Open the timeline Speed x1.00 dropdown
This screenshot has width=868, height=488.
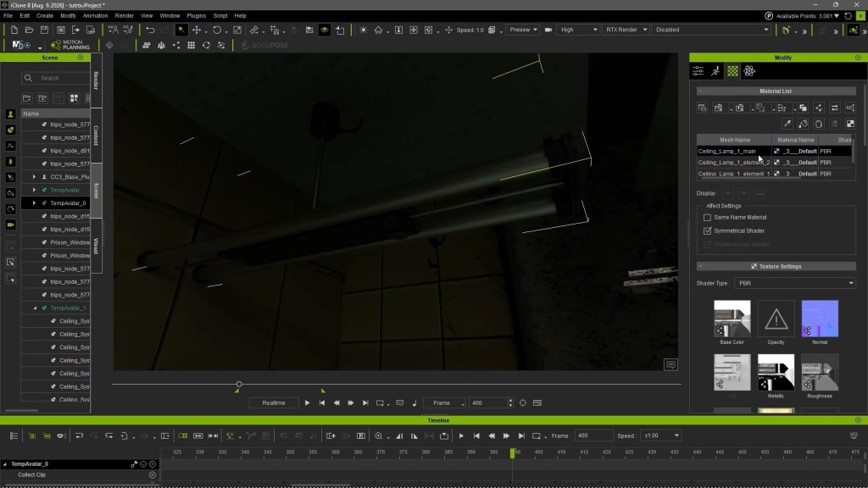(660, 436)
